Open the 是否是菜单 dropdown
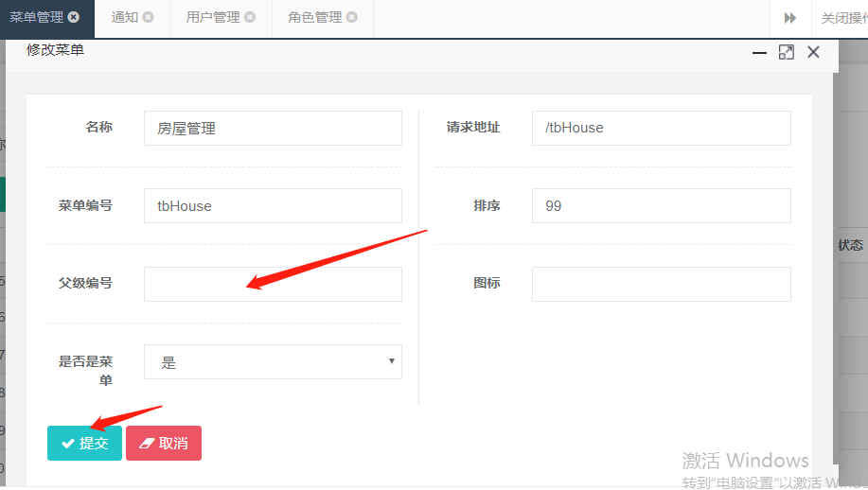The width and height of the screenshot is (868, 490). click(273, 361)
